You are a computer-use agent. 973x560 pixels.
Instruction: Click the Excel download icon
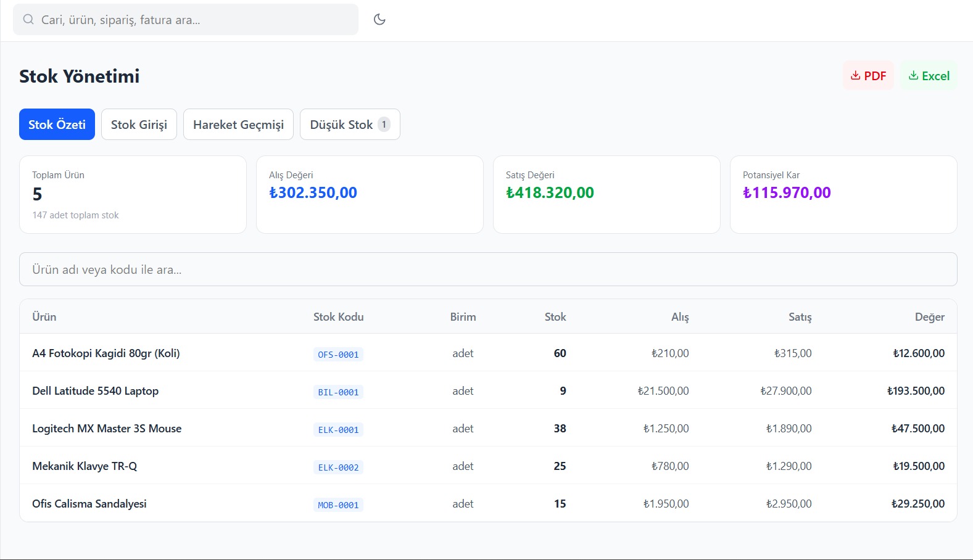click(913, 75)
